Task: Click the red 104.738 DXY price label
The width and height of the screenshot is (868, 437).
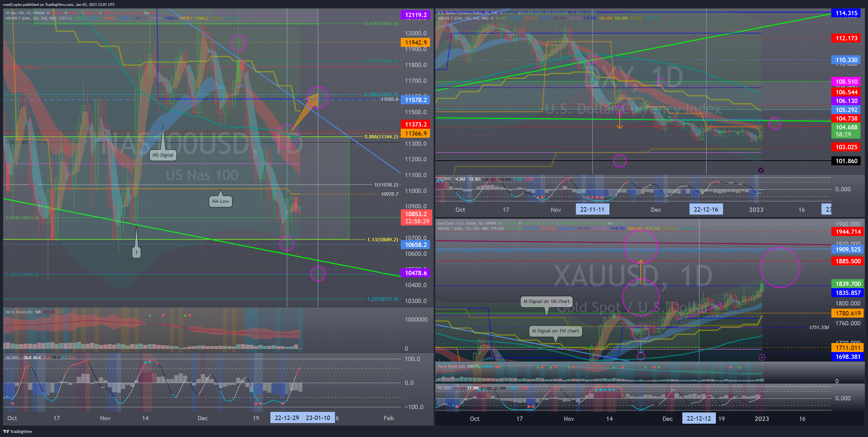Action: [846, 118]
